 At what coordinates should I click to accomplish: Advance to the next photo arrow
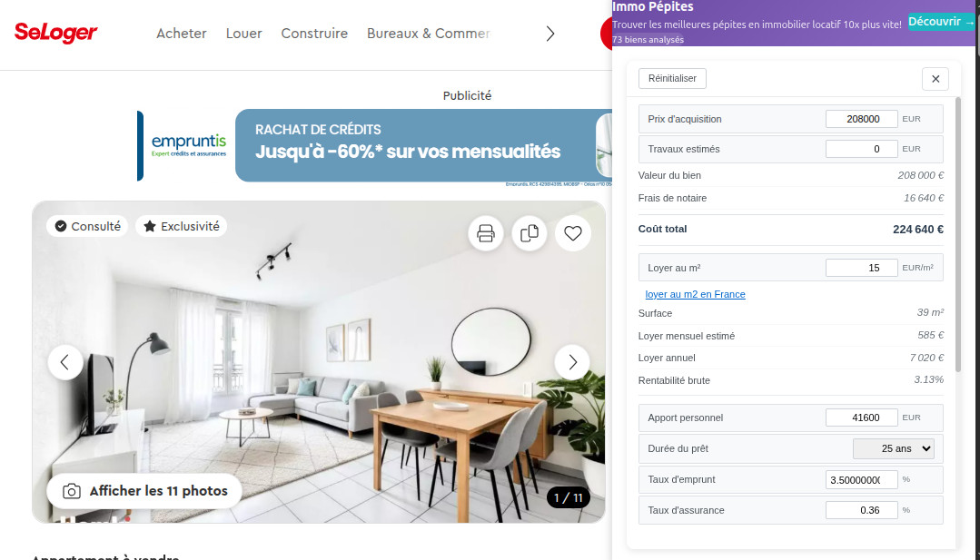click(x=572, y=362)
